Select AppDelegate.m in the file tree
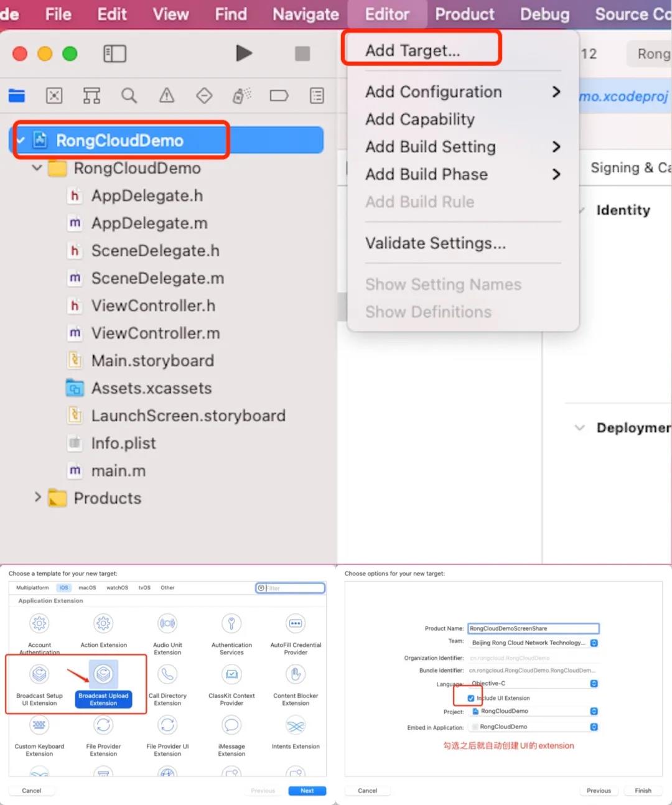The image size is (672, 805). (x=149, y=223)
